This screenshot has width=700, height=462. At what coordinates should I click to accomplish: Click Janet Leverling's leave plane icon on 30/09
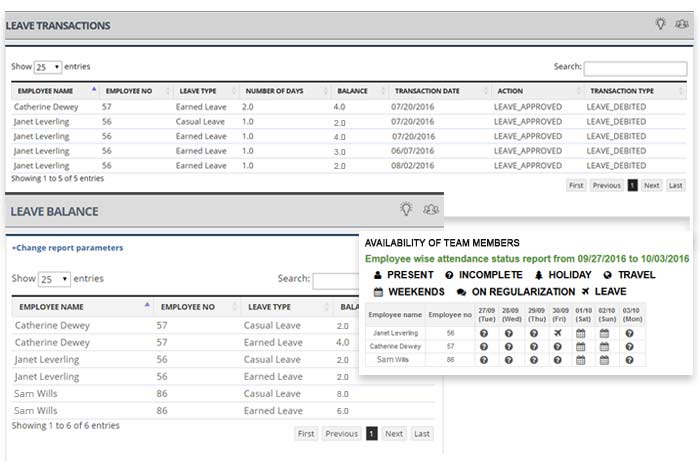coord(558,333)
